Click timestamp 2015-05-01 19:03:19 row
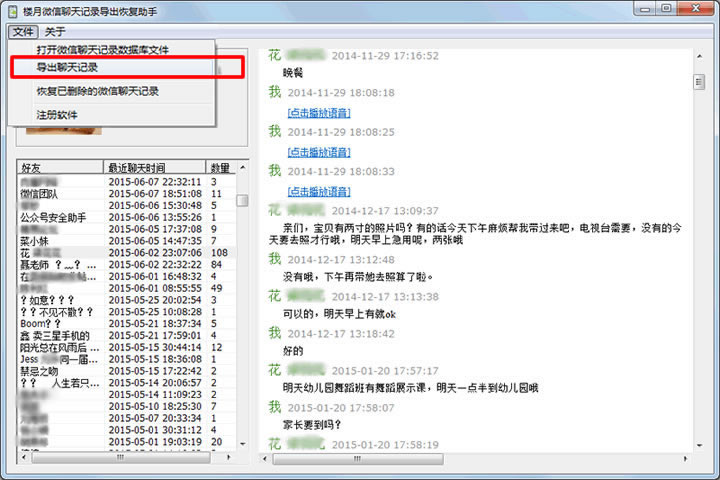 click(x=127, y=442)
